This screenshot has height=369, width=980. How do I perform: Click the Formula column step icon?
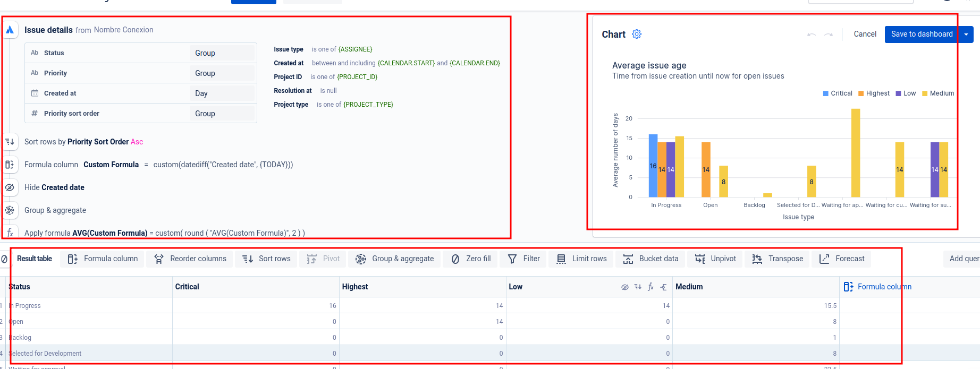click(10, 165)
